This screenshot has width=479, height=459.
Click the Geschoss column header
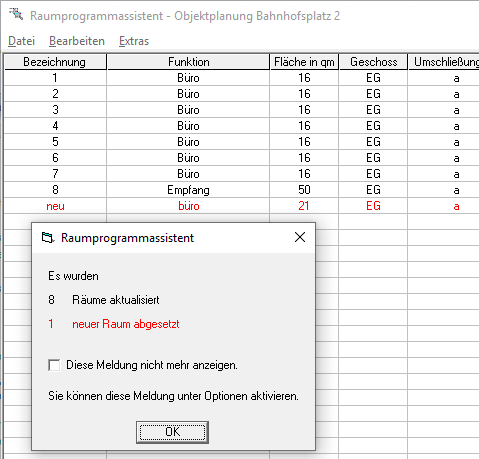(x=373, y=62)
